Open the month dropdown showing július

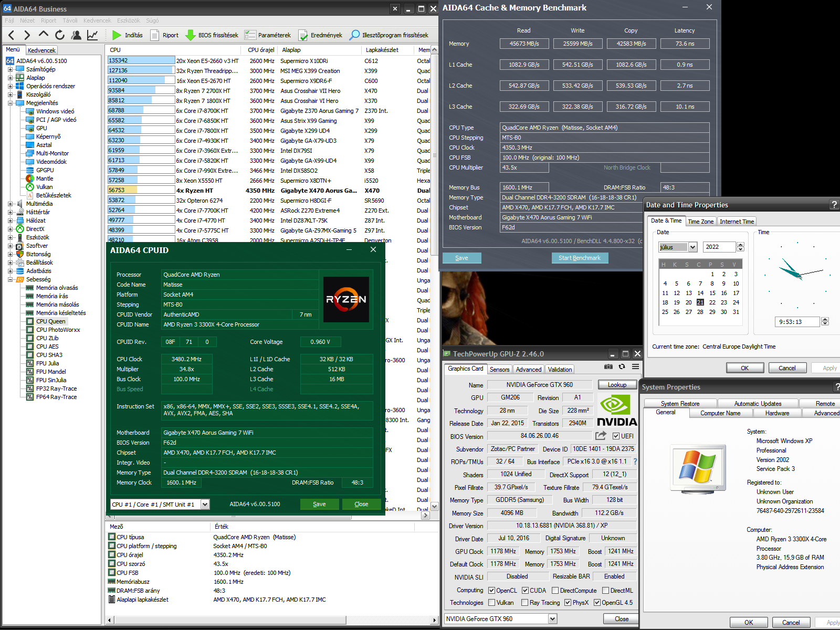click(692, 247)
